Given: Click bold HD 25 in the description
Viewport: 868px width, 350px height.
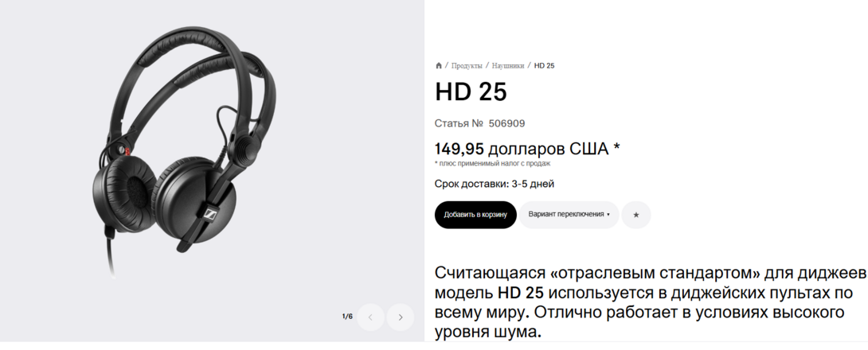Looking at the screenshot, I should [521, 293].
